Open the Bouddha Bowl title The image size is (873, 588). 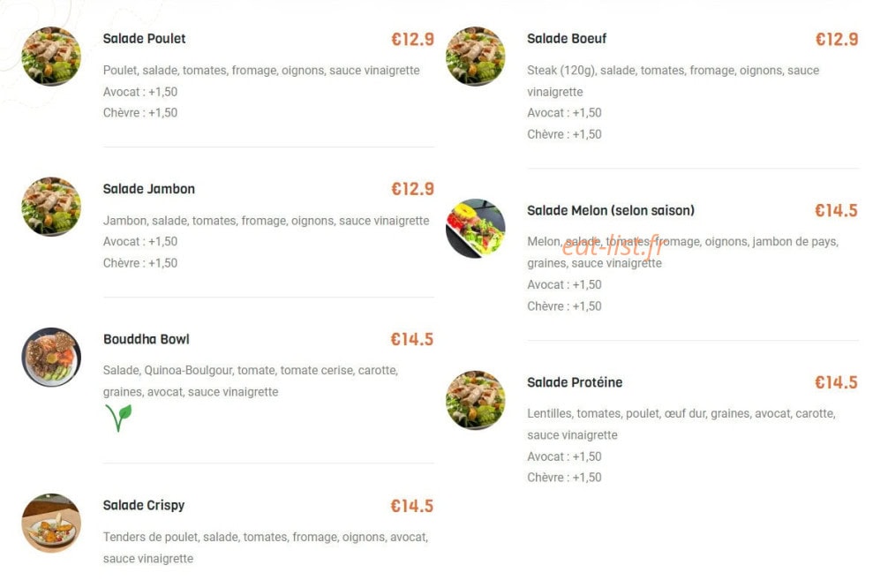point(147,339)
